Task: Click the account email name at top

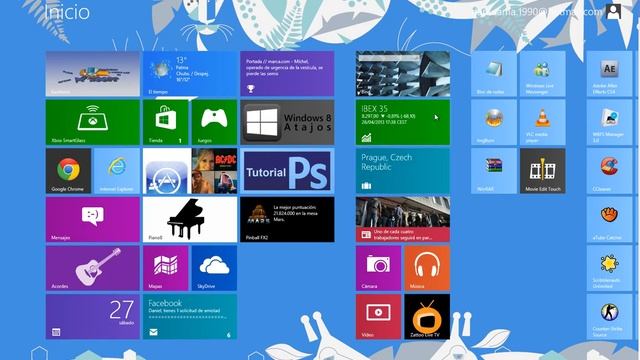Action: 538,12
